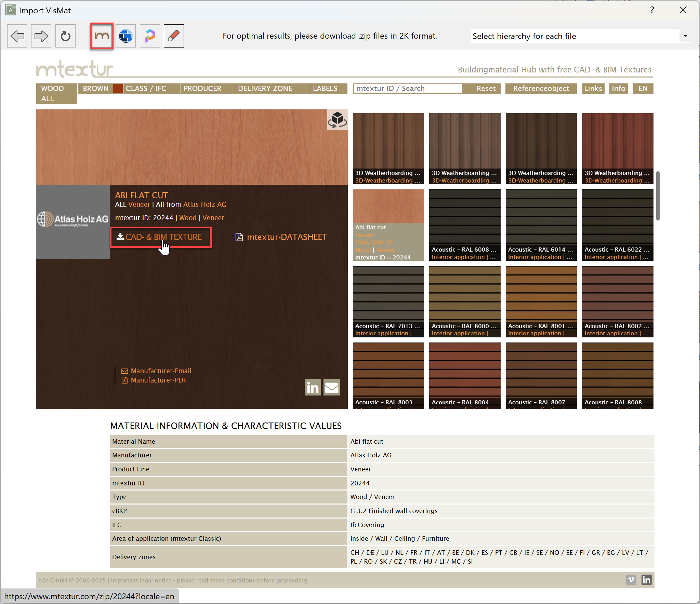Open Select hierarchy for each file dropdown
The height and width of the screenshot is (604, 700).
[581, 36]
